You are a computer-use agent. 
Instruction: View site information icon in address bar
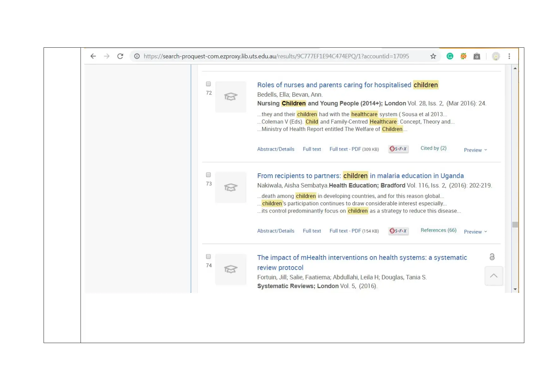click(137, 56)
